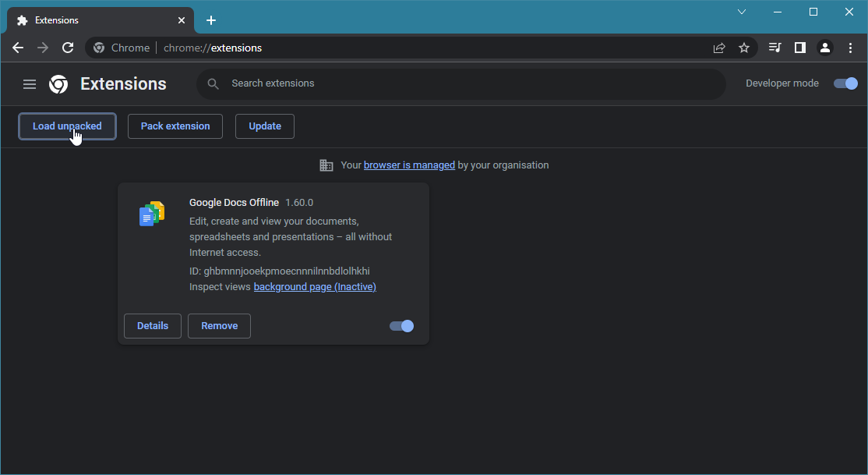Click the forward navigation arrow
Screen dimensions: 868x475
(x=43, y=48)
